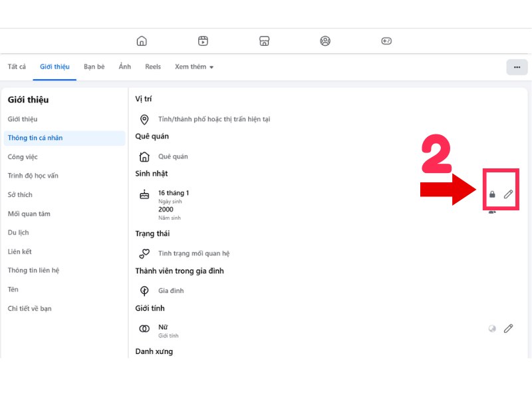Open Công việc sidebar section
This screenshot has height=398, width=532.
23,157
